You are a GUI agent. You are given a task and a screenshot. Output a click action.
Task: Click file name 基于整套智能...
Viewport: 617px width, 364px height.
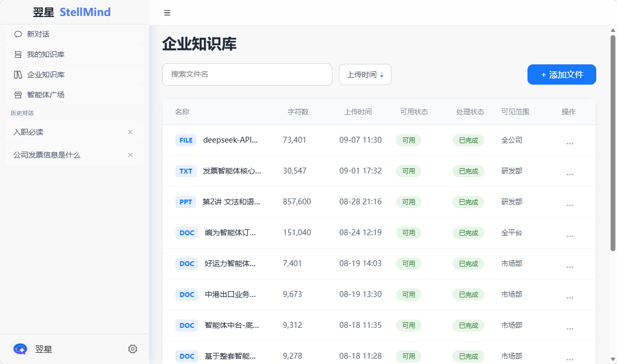(x=230, y=356)
